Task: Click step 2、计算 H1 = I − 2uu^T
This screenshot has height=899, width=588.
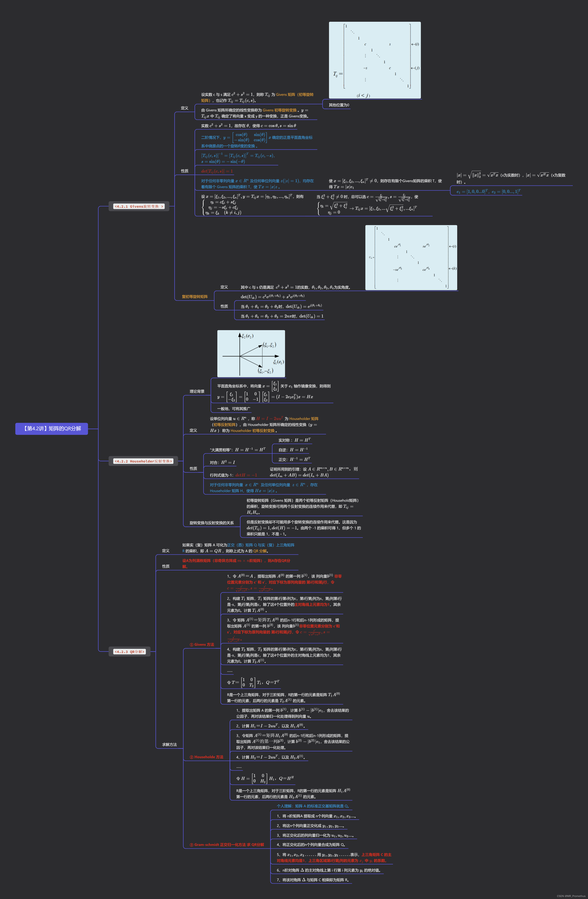Action: (x=271, y=726)
